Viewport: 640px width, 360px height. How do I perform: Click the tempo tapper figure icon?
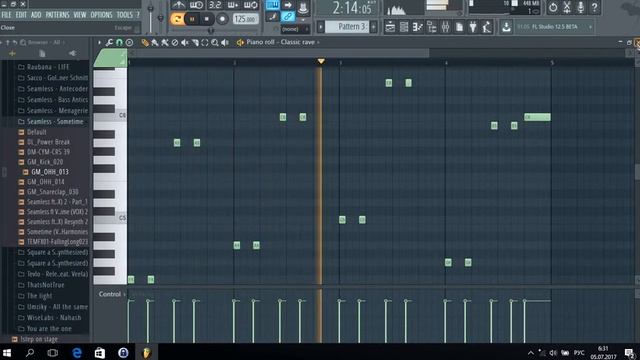point(487,27)
